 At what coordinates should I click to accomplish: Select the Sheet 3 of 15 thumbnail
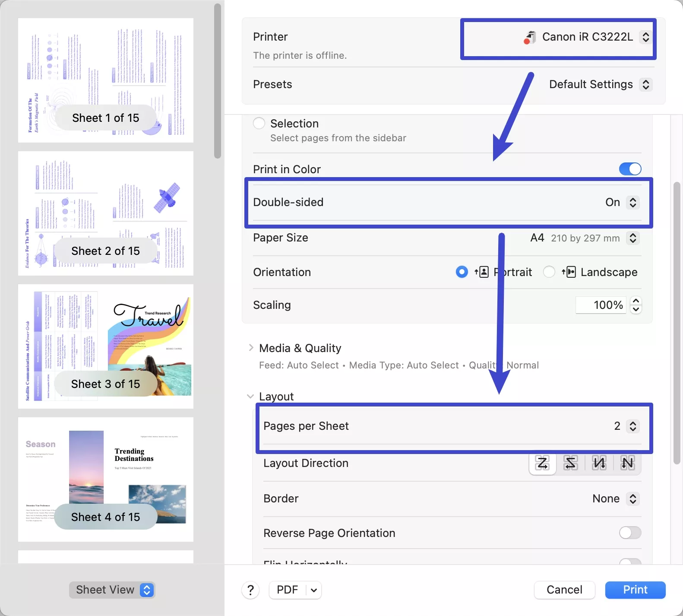[x=106, y=346]
